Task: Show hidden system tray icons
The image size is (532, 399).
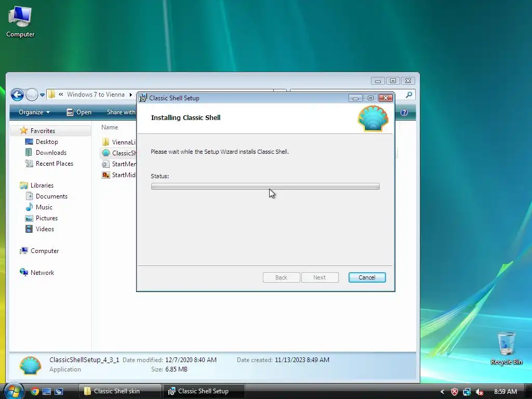Action: (442, 392)
